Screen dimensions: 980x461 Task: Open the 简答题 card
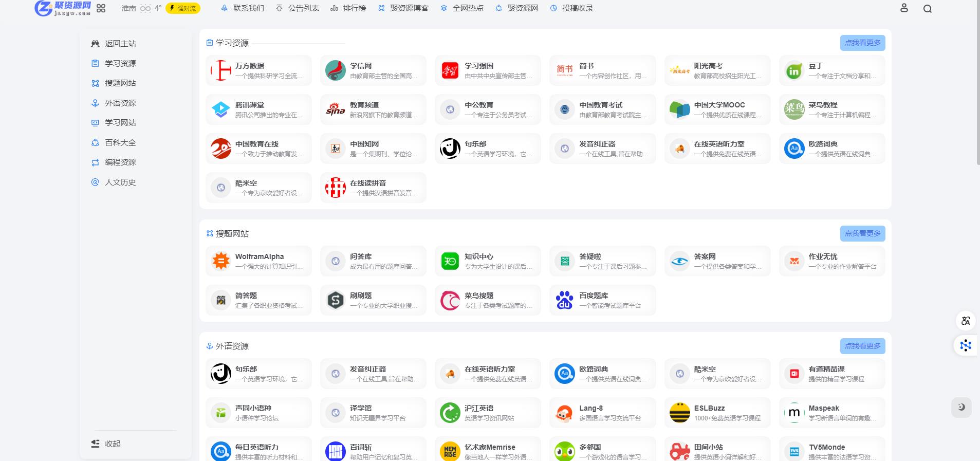[x=258, y=300]
